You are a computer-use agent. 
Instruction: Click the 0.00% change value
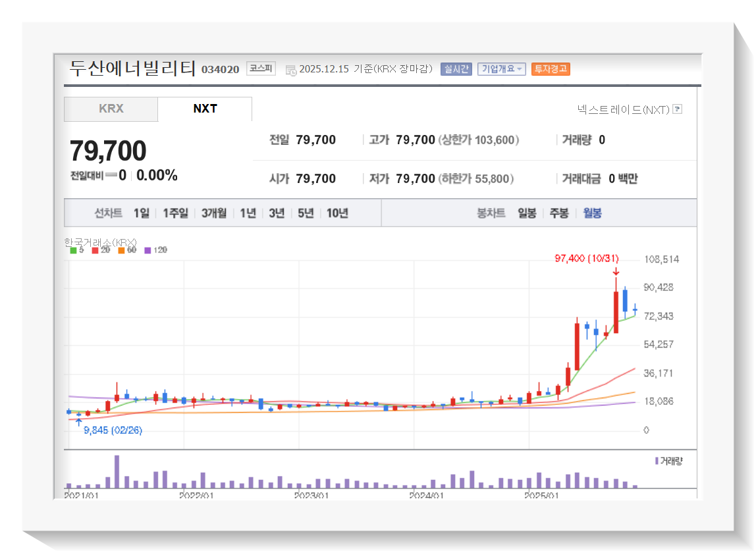[157, 175]
